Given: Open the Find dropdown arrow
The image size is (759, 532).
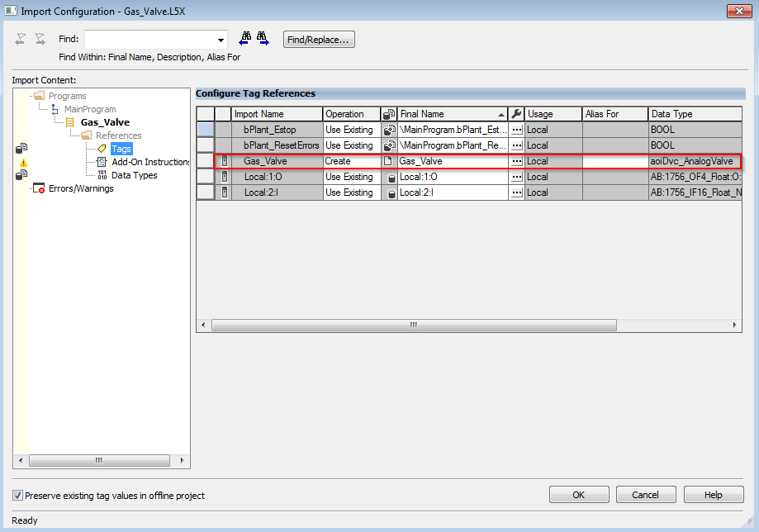Looking at the screenshot, I should 221,40.
